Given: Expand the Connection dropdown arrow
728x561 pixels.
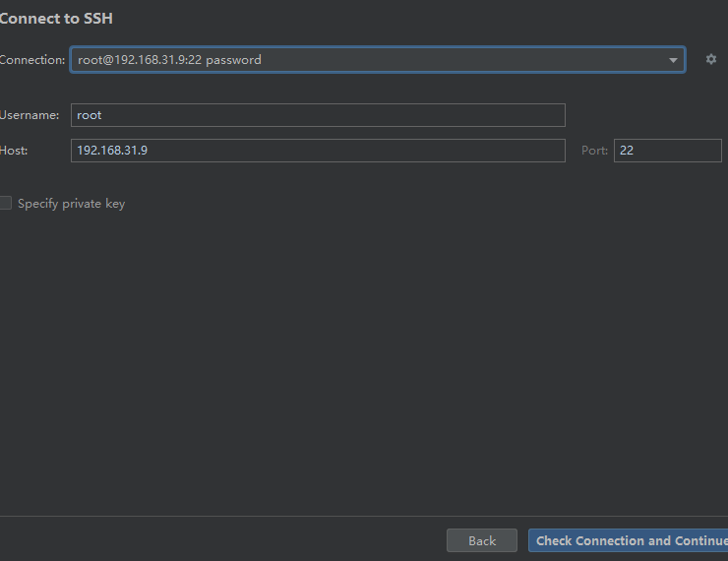Looking at the screenshot, I should pyautogui.click(x=673, y=60).
